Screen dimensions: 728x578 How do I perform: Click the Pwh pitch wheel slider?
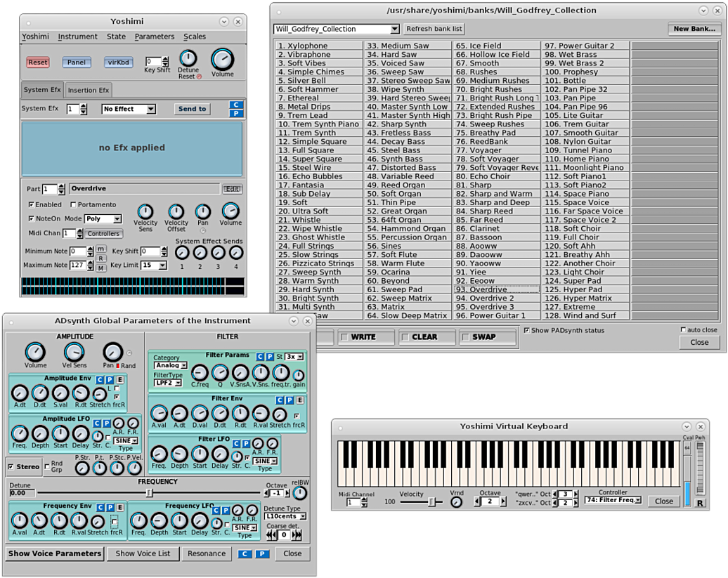700,468
